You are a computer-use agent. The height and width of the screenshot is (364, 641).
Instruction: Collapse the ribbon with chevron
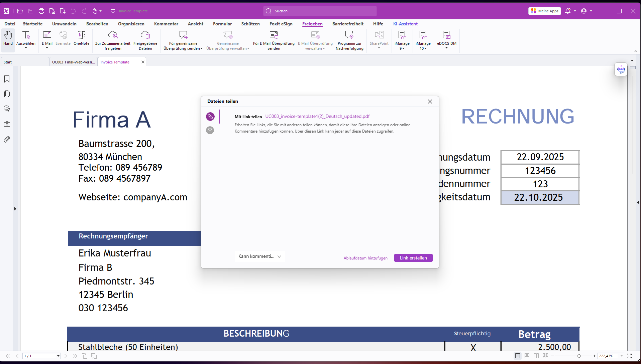636,51
